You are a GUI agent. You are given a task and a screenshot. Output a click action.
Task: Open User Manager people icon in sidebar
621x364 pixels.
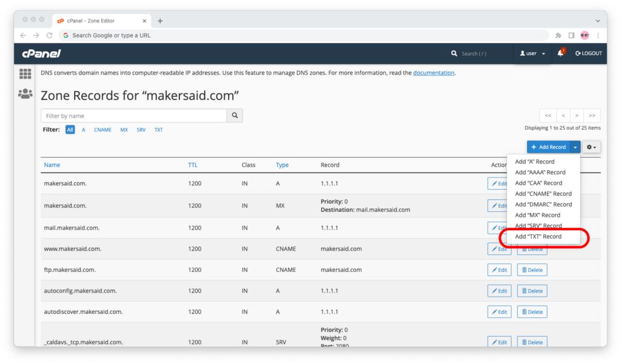[x=25, y=94]
